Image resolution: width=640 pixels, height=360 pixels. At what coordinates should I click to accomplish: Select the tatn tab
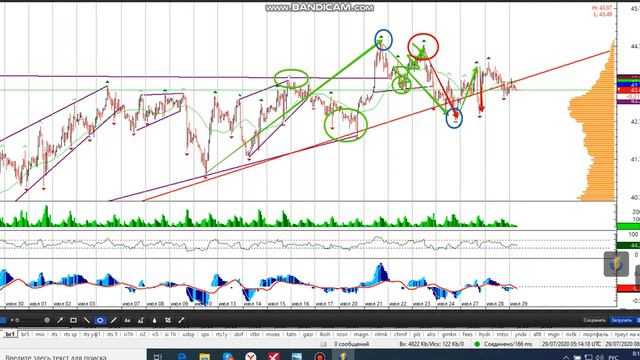click(291, 334)
